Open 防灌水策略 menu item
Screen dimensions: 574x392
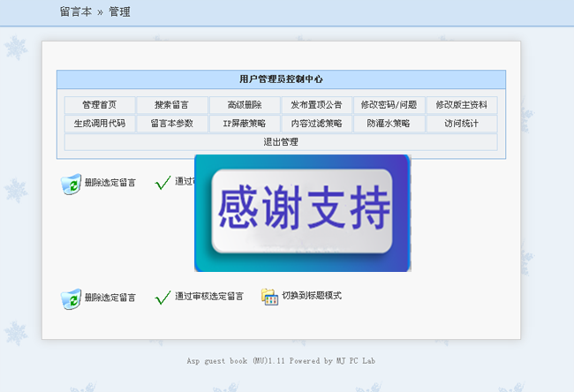389,124
